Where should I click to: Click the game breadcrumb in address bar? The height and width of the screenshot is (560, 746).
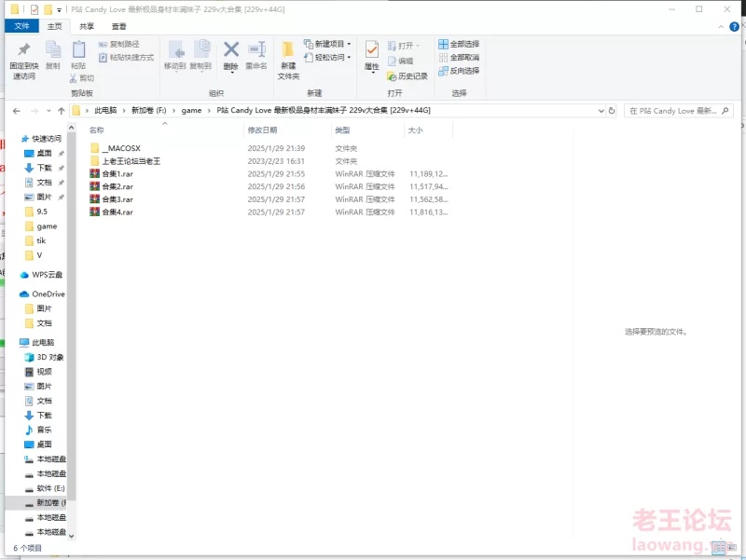[191, 111]
